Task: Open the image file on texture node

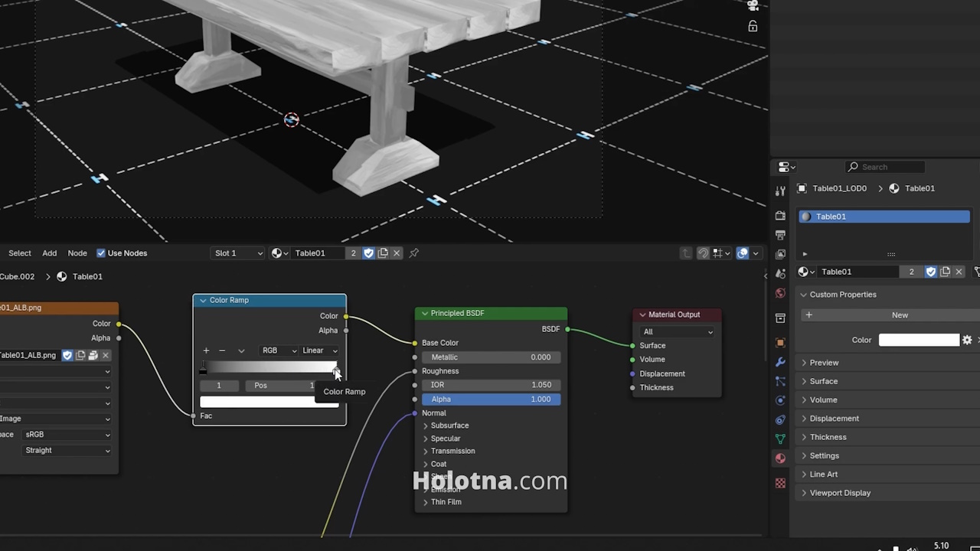Action: click(x=93, y=355)
